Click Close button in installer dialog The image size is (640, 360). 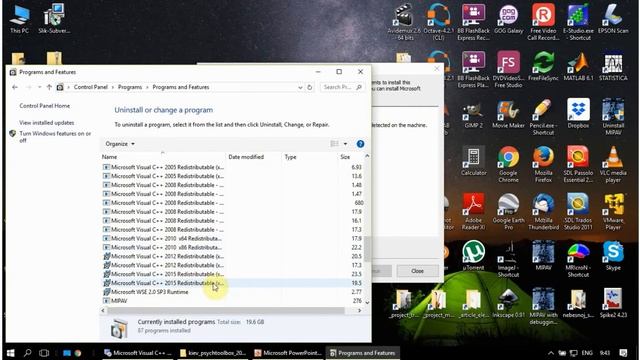[x=417, y=271]
